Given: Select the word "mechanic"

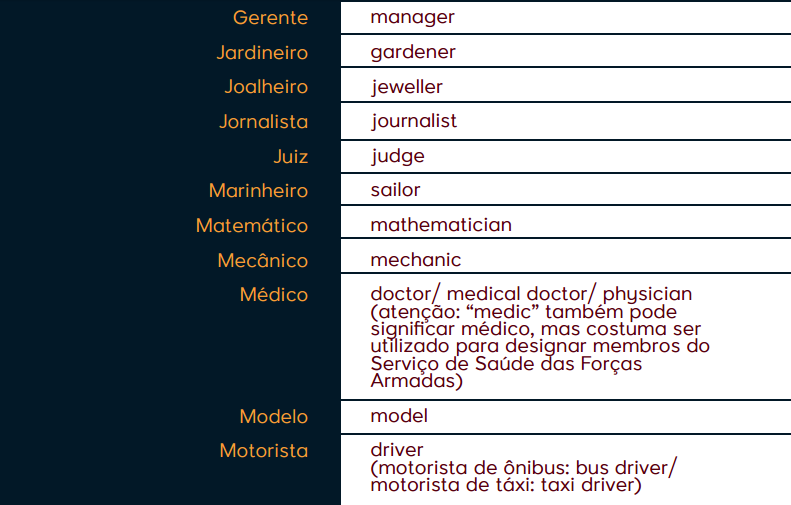Looking at the screenshot, I should click(416, 260).
